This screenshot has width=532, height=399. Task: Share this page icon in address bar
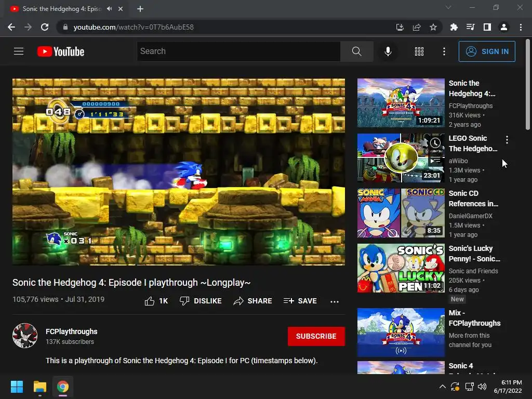(416, 27)
